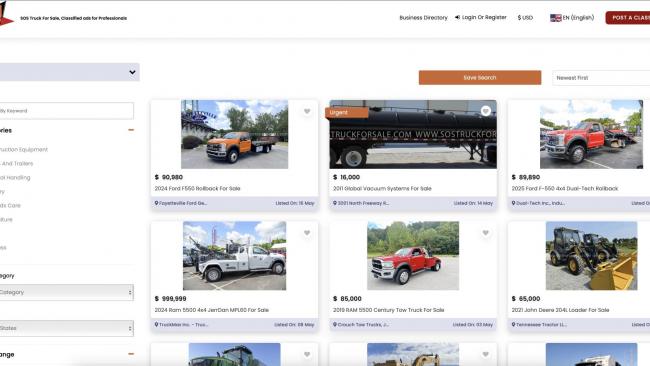
Task: Select Construction Equipment category
Action: (24, 150)
